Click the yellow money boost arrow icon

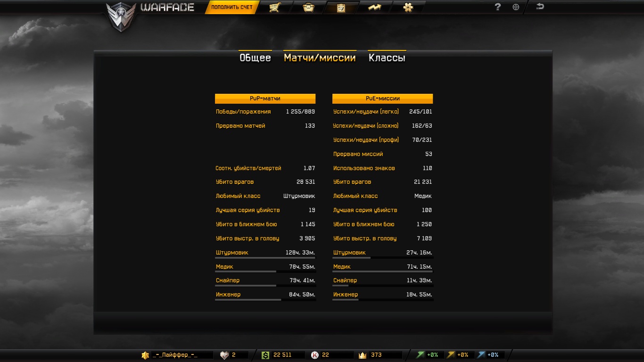tap(451, 354)
